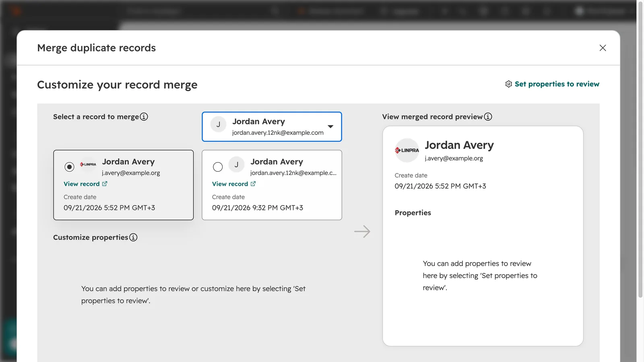Click the external link icon on 9:32 PM card
The image size is (644, 362).
pos(253,184)
